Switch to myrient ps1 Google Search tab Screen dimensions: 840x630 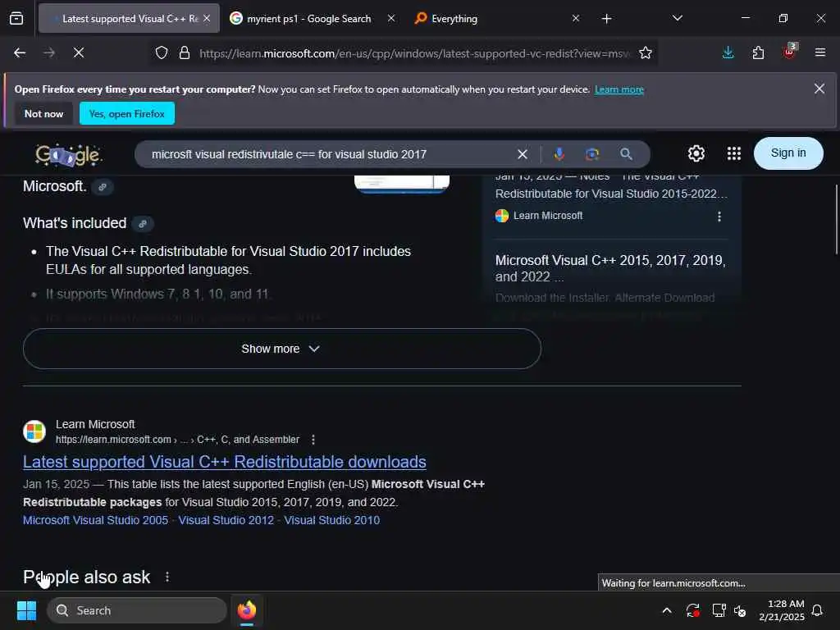[308, 19]
